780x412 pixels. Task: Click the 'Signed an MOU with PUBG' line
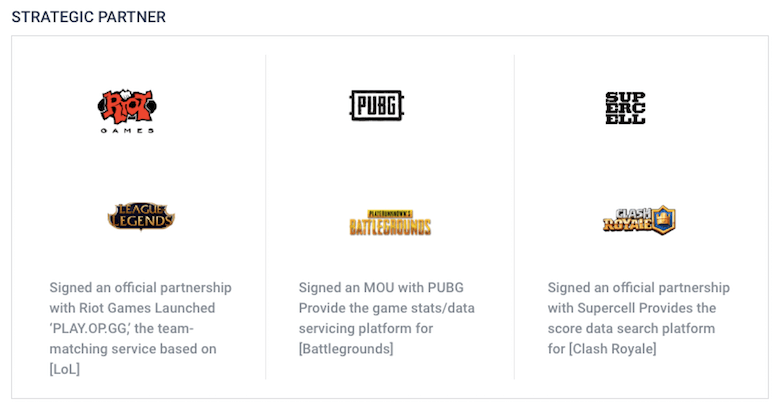click(381, 288)
